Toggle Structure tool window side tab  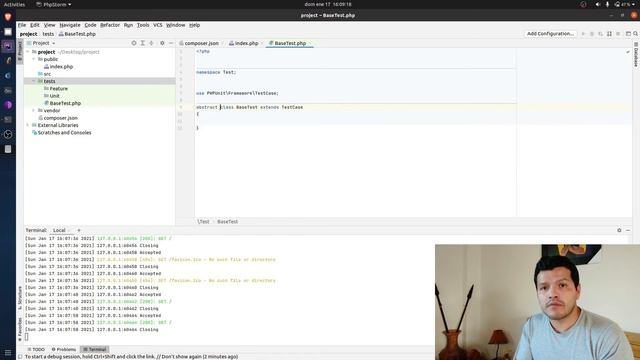[20, 298]
